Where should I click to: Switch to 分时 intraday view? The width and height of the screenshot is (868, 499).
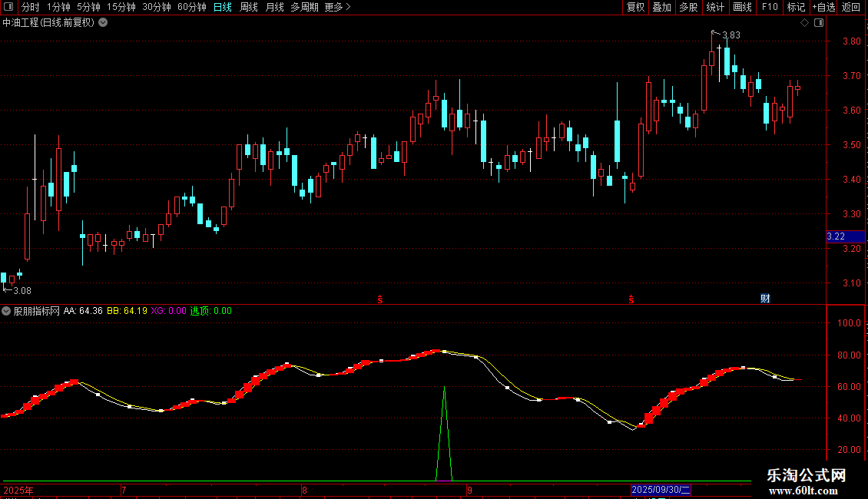tap(31, 7)
